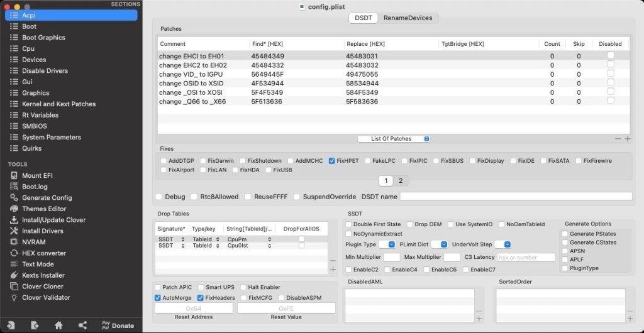Click the Install Drivers wrench icon
The image size is (644, 333).
(x=13, y=231)
